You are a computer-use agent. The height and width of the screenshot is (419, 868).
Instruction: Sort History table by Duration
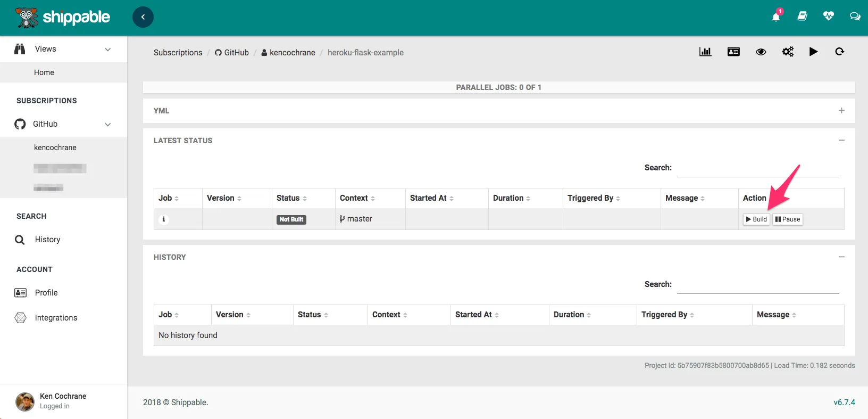point(593,315)
